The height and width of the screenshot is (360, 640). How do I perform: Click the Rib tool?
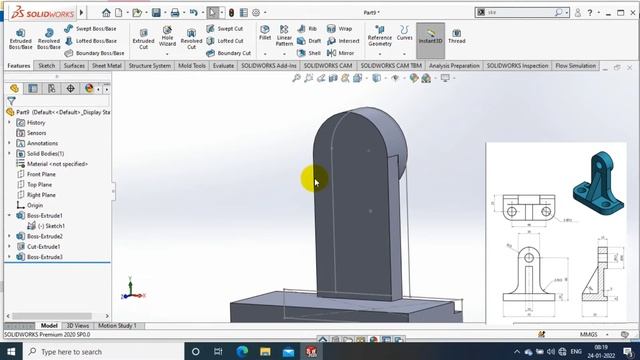[307, 29]
